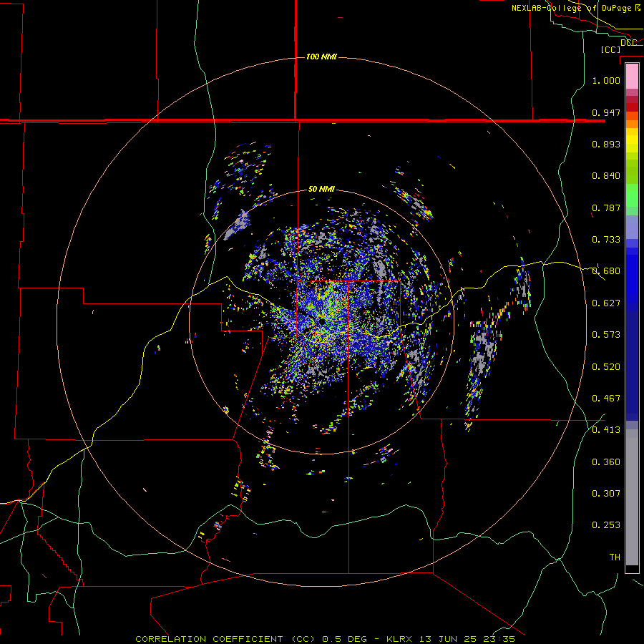Screen dimensions: 644x644
Task: Click the 0.467 scale value
Action: (x=606, y=399)
